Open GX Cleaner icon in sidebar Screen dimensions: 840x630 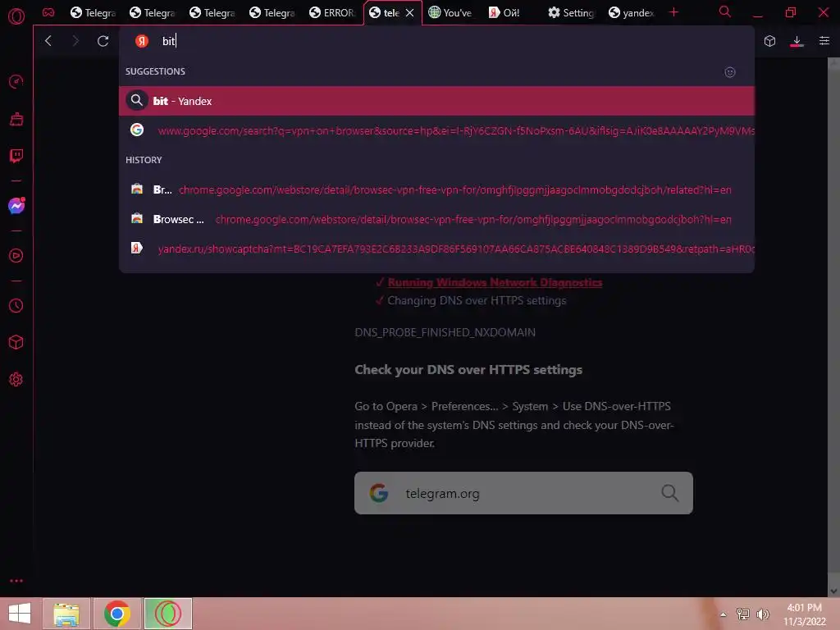(16, 119)
